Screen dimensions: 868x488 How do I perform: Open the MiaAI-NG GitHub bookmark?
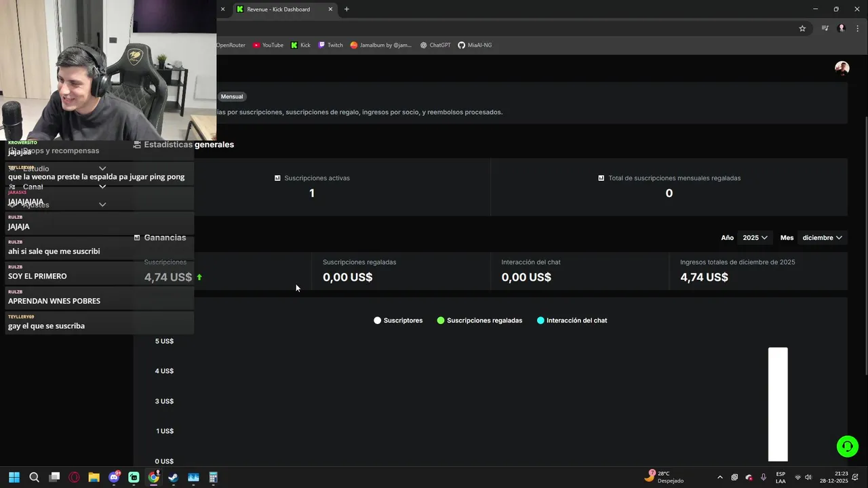(x=475, y=45)
